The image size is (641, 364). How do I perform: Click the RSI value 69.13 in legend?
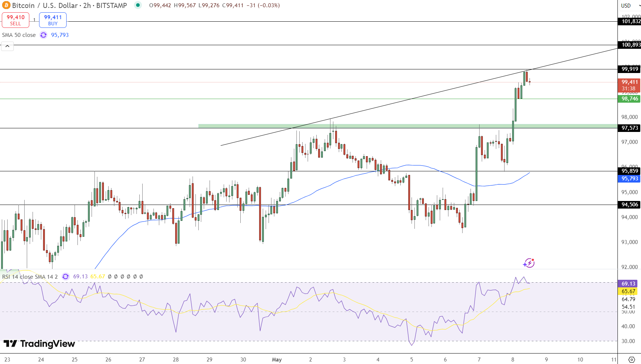tap(80, 277)
